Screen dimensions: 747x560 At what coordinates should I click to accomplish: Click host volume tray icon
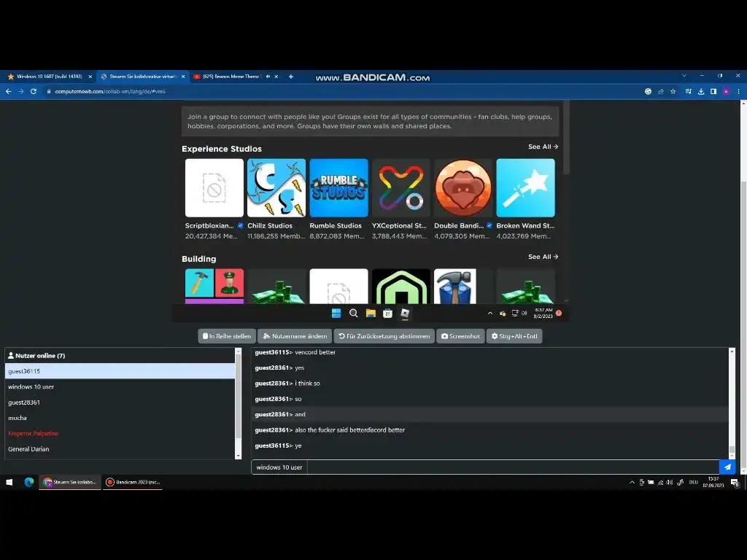coord(670,483)
